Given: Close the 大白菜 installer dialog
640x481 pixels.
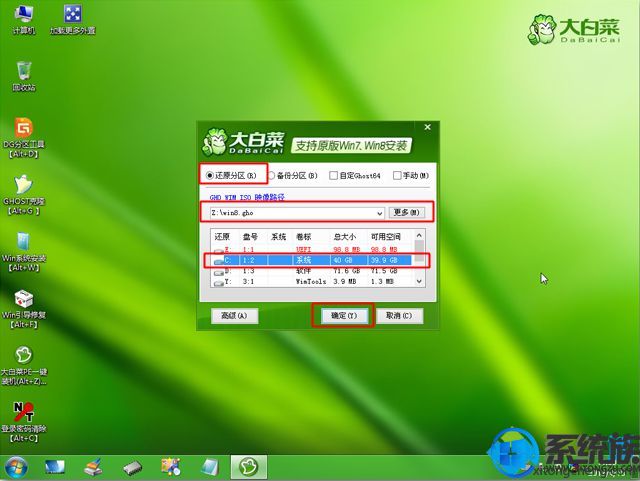Looking at the screenshot, I should 427,127.
